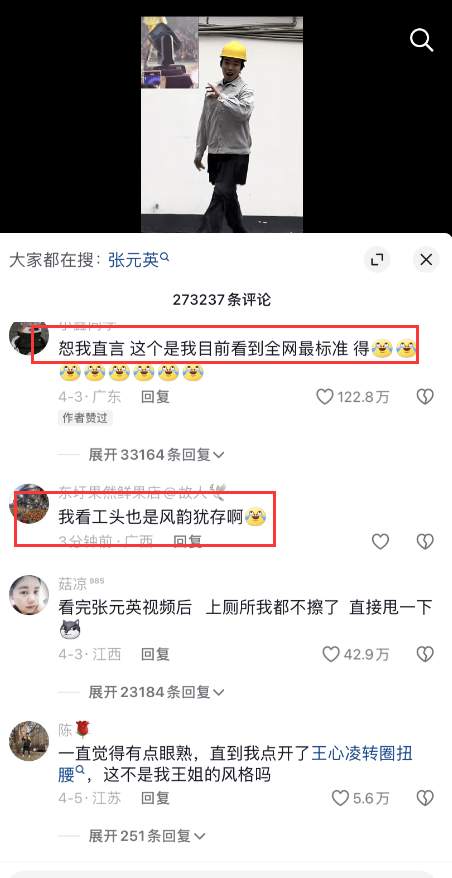452x878 pixels.
Task: Like the comment with 122.8万 likes
Action: pos(325,397)
